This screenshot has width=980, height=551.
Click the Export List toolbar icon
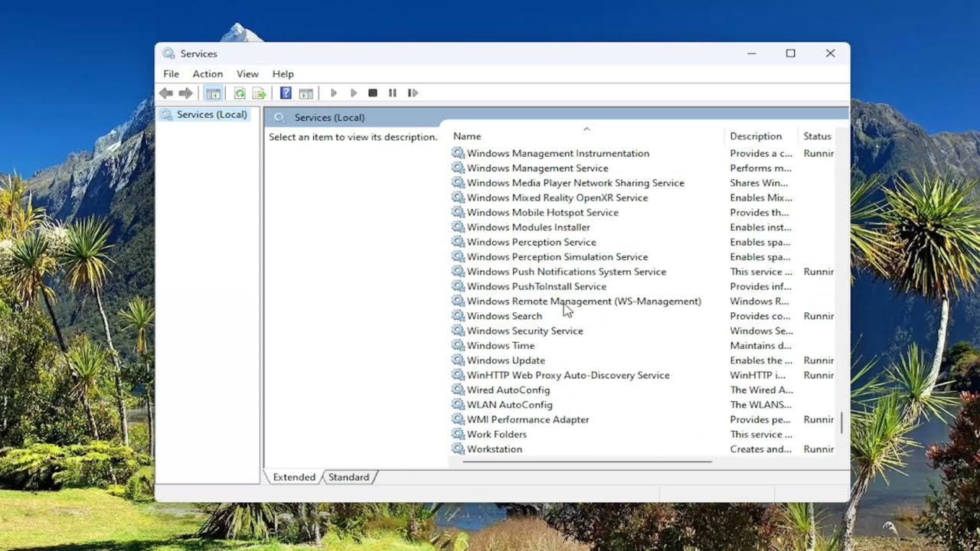pos(260,93)
